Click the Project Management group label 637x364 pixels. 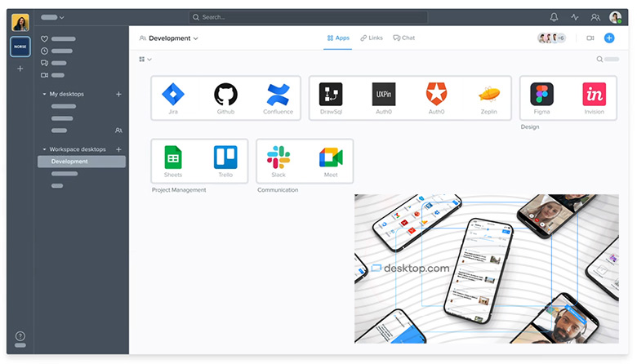[x=179, y=190]
